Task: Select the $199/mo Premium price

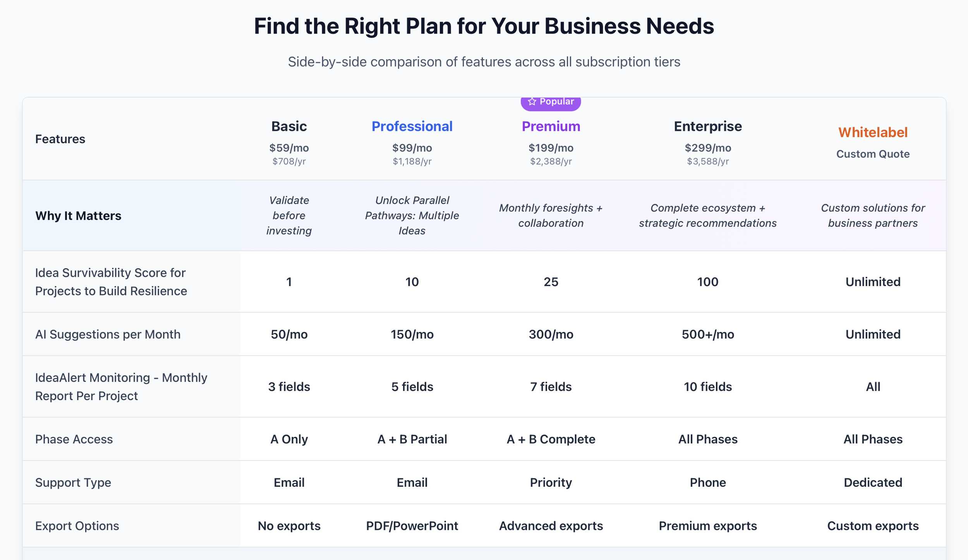Action: pyautogui.click(x=551, y=148)
